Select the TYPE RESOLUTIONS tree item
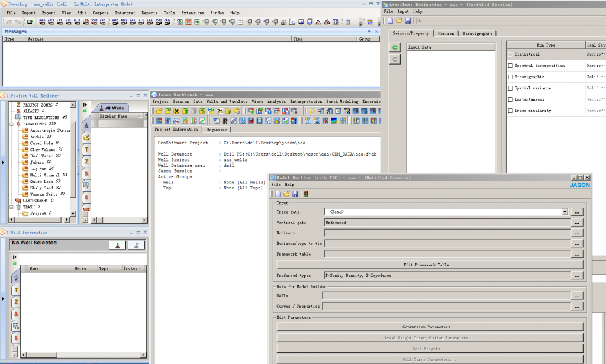The width and height of the screenshot is (606, 364). (41, 117)
